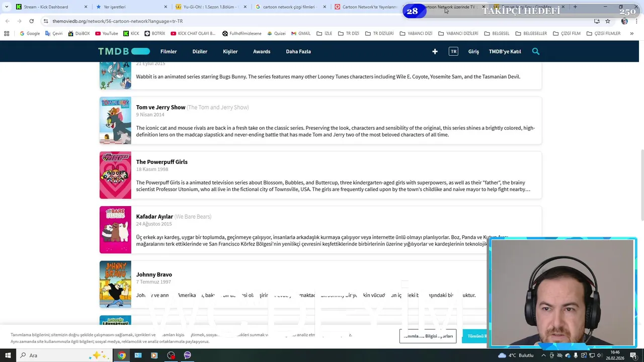Viewport: 644px width, 362px height.
Task: Open cookie Bilgisi Ayarları settings button
Action: [428, 336]
